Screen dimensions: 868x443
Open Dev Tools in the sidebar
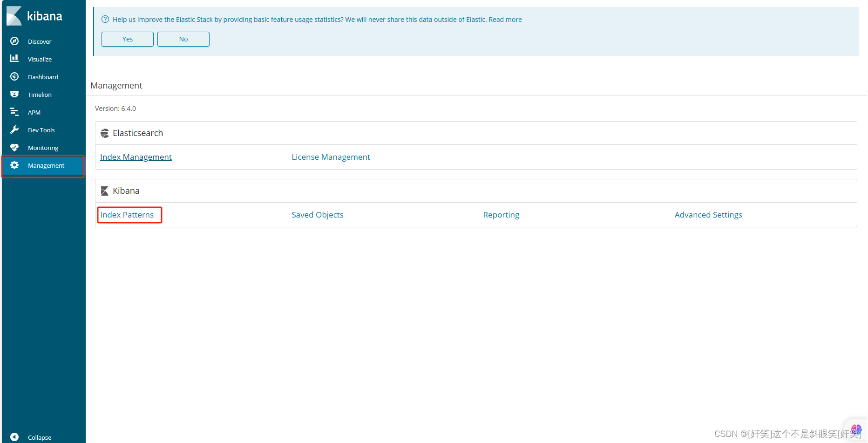point(41,130)
